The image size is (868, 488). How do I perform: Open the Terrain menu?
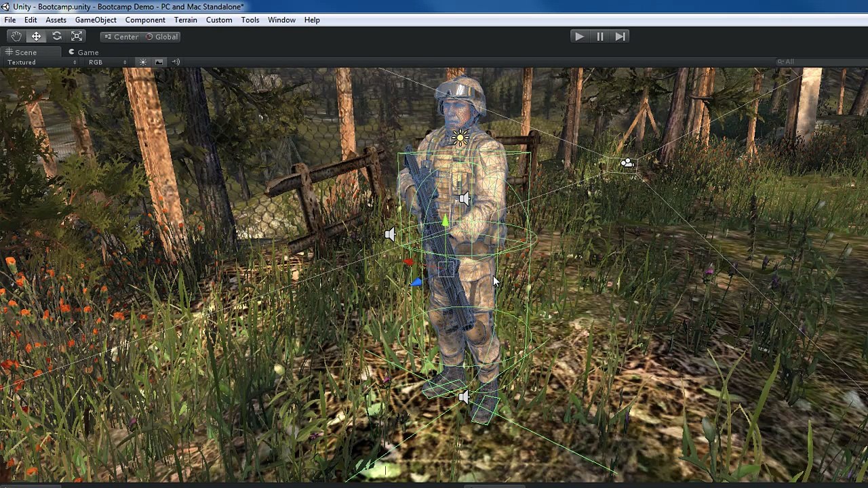(185, 20)
